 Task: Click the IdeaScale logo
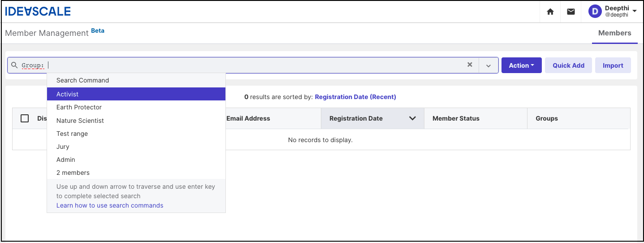click(38, 12)
